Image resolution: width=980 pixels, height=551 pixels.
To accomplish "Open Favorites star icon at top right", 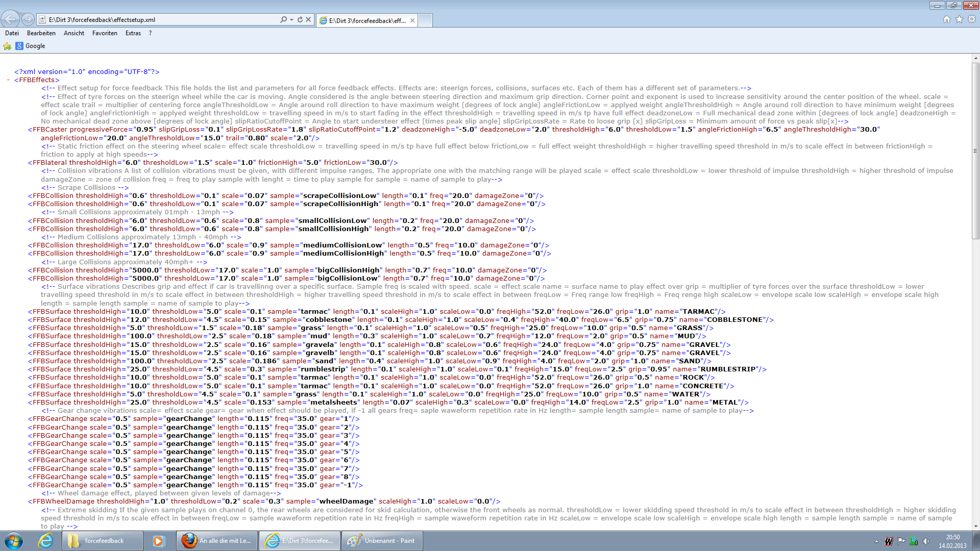I will point(959,19).
